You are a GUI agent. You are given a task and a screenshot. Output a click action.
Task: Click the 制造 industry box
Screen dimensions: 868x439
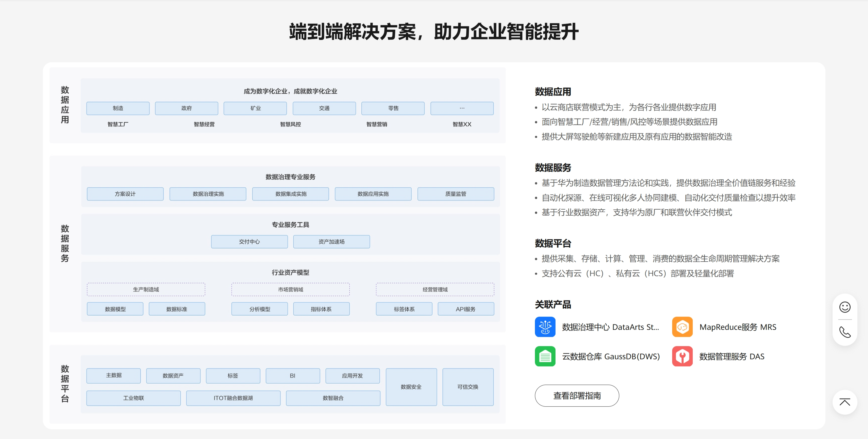click(x=118, y=108)
